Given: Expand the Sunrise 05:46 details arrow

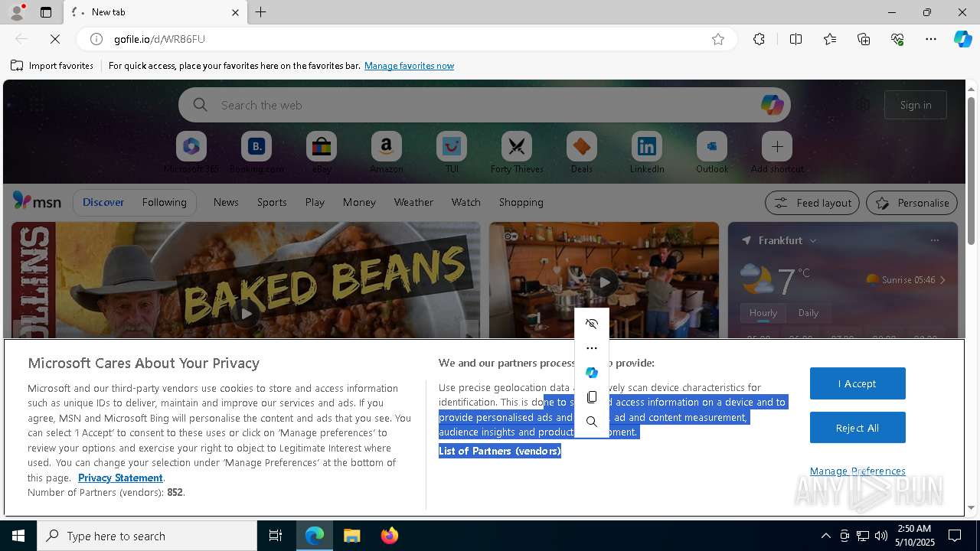Looking at the screenshot, I should (942, 280).
